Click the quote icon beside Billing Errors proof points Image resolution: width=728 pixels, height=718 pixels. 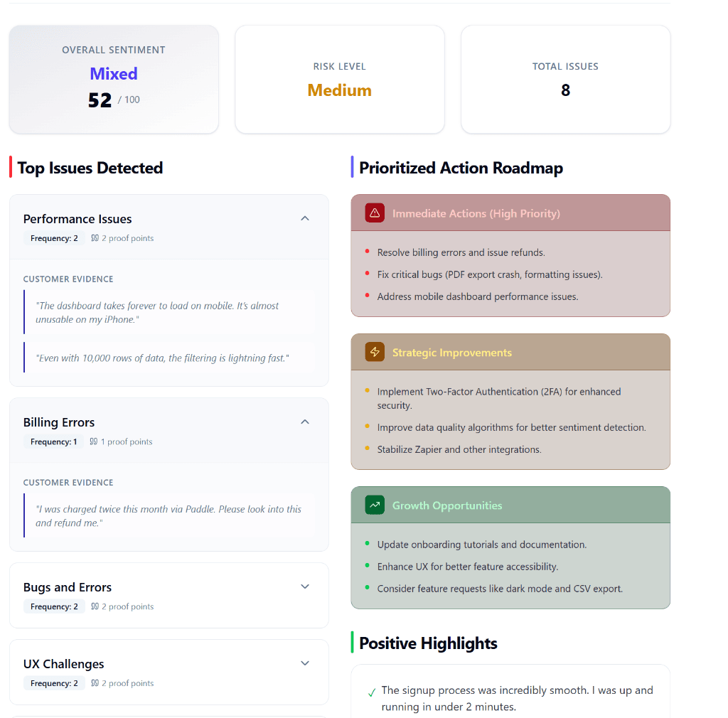point(93,441)
